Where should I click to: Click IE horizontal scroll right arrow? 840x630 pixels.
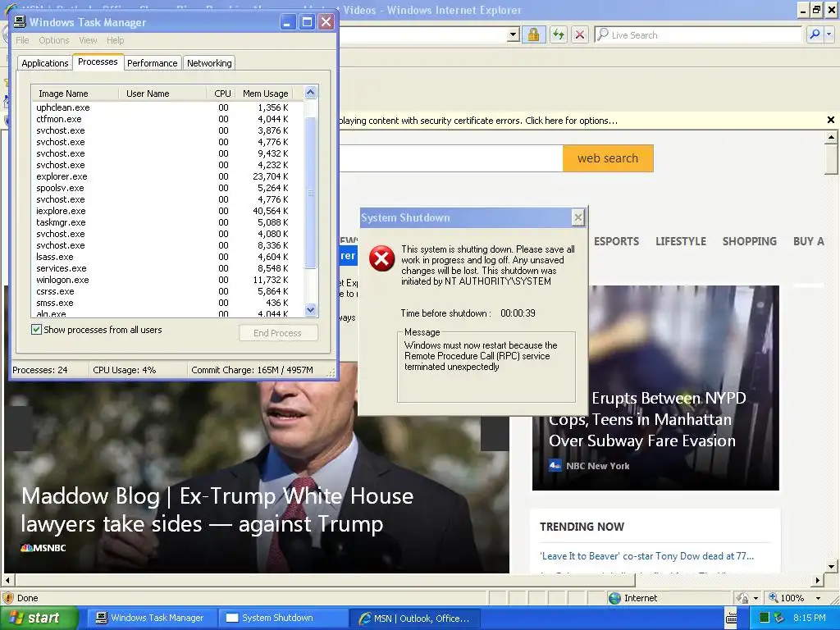[818, 580]
